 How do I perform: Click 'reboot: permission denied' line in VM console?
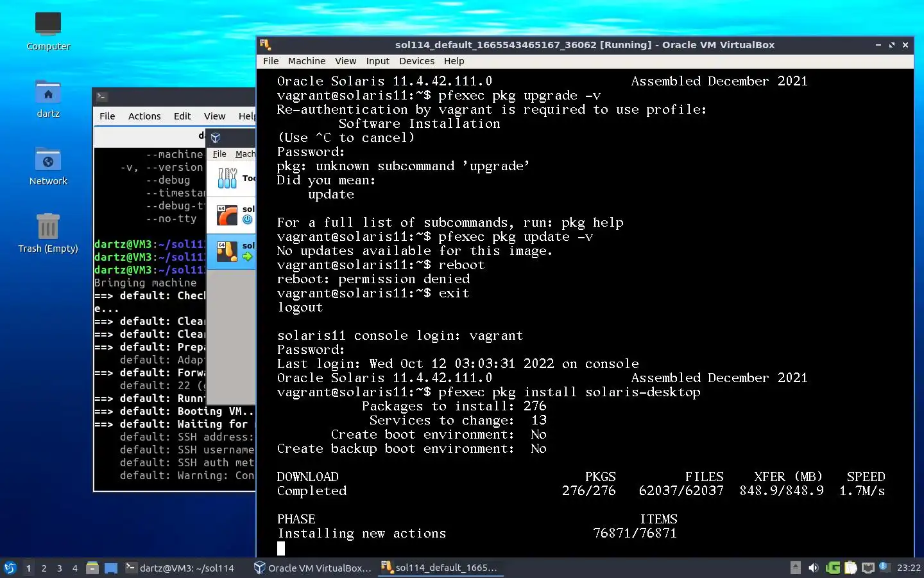coord(373,279)
